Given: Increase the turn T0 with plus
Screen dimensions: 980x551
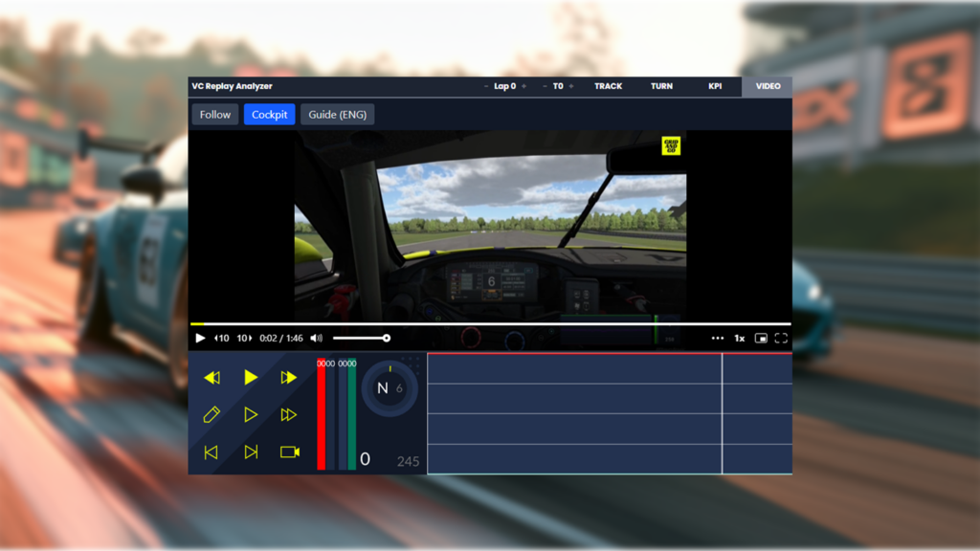Looking at the screenshot, I should [571, 86].
